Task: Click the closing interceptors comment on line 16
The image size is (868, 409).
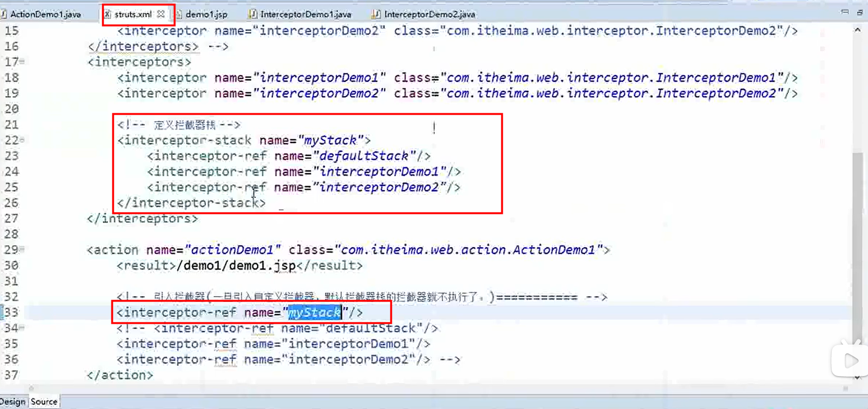Action: coord(158,46)
